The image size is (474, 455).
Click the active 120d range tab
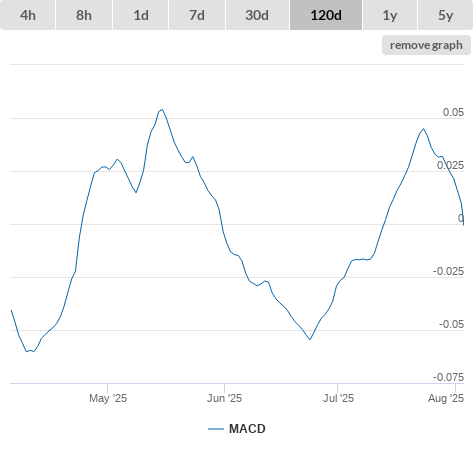[326, 15]
